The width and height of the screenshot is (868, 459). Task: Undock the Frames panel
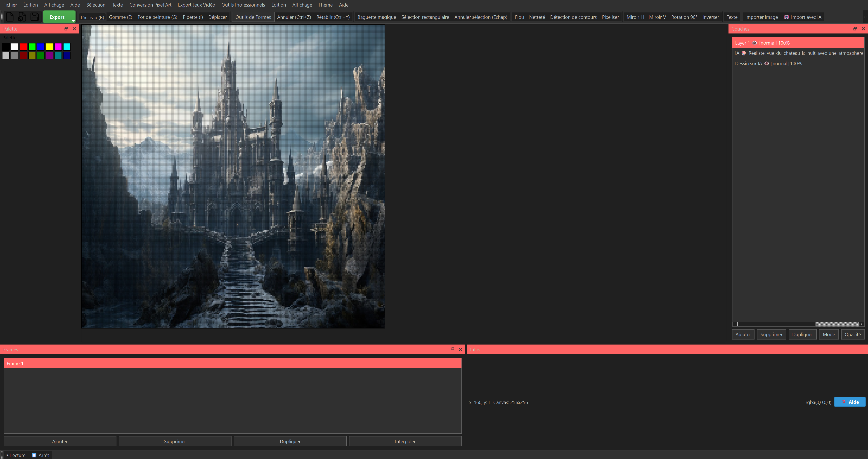point(452,349)
